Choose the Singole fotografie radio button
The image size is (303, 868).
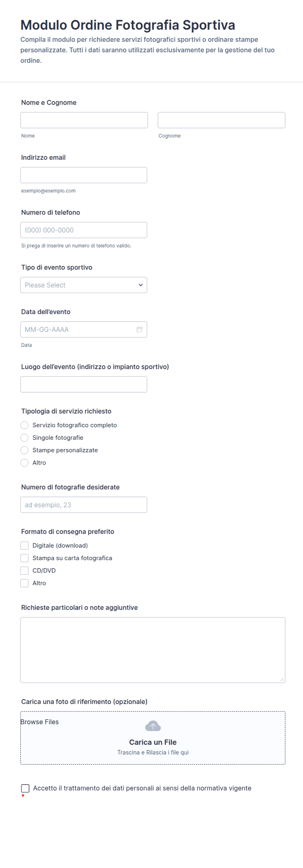pyautogui.click(x=25, y=438)
